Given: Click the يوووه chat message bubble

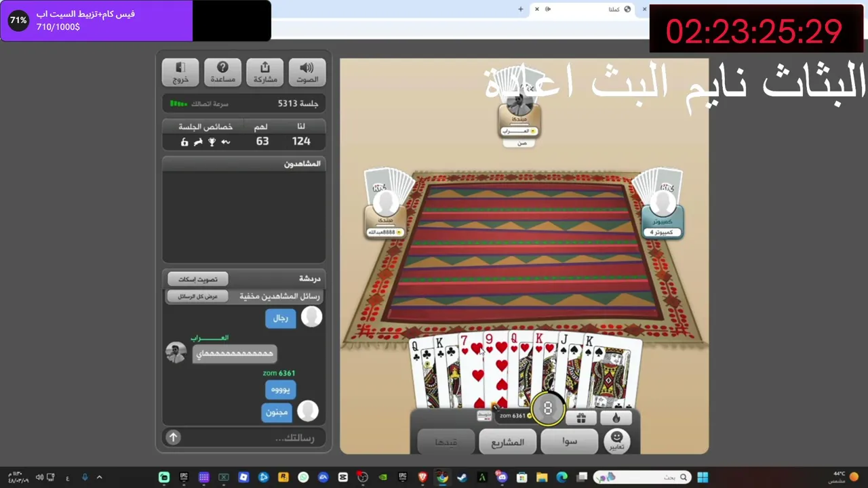Looking at the screenshot, I should click(281, 390).
